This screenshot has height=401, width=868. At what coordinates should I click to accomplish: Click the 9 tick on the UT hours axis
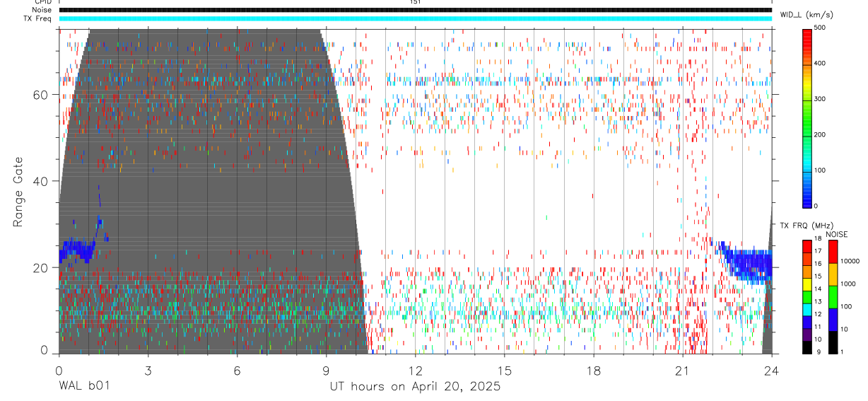326,370
